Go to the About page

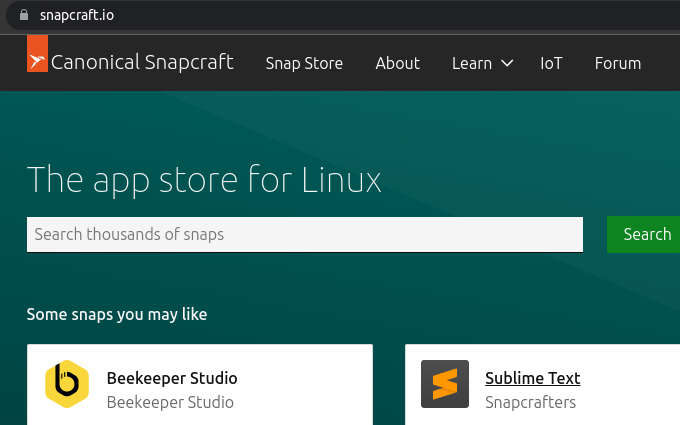click(397, 63)
